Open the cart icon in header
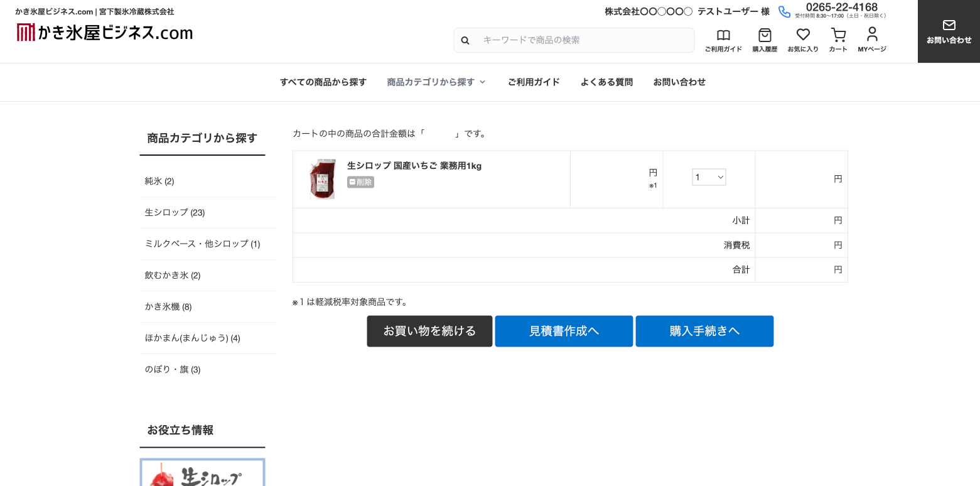This screenshot has height=486, width=980. [838, 36]
